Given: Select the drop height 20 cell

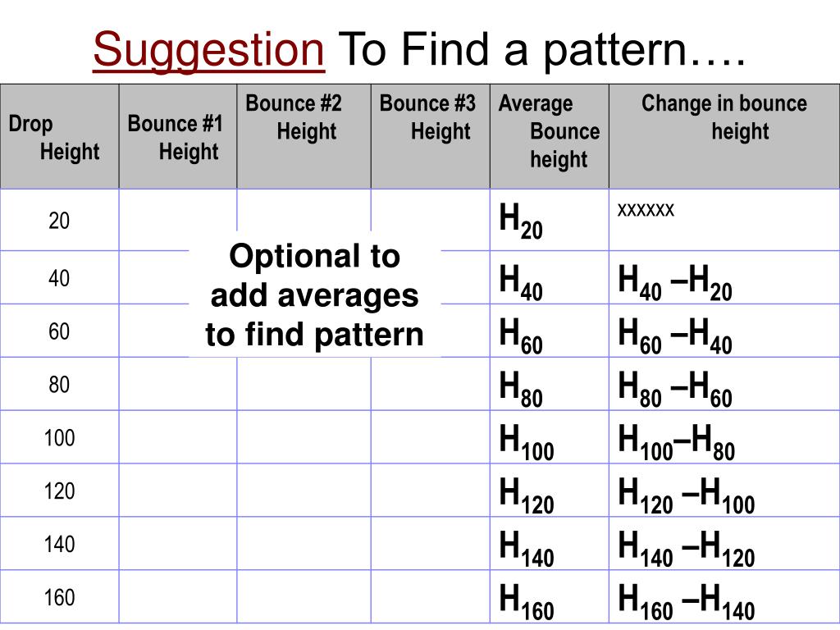Looking at the screenshot, I should (59, 220).
